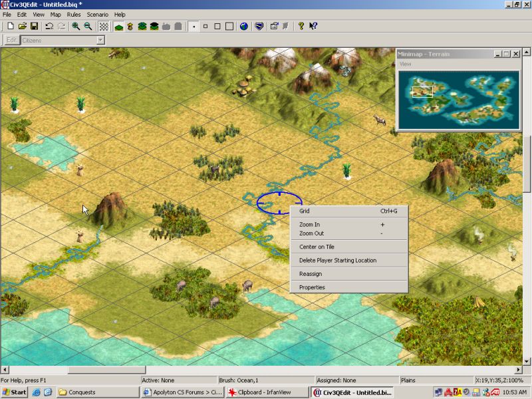Click the minimap terrain preview
The height and width of the screenshot is (399, 532).
[x=458, y=98]
